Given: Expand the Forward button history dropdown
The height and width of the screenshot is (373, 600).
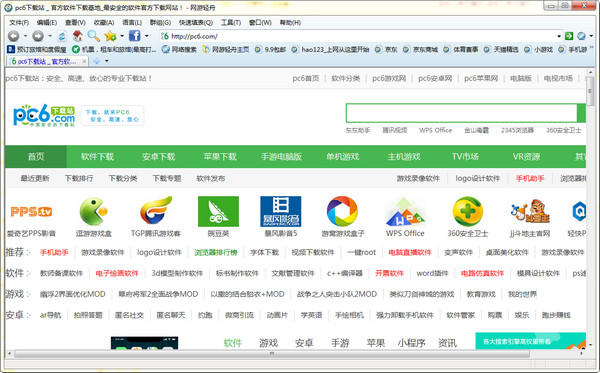Looking at the screenshot, I should [50, 36].
